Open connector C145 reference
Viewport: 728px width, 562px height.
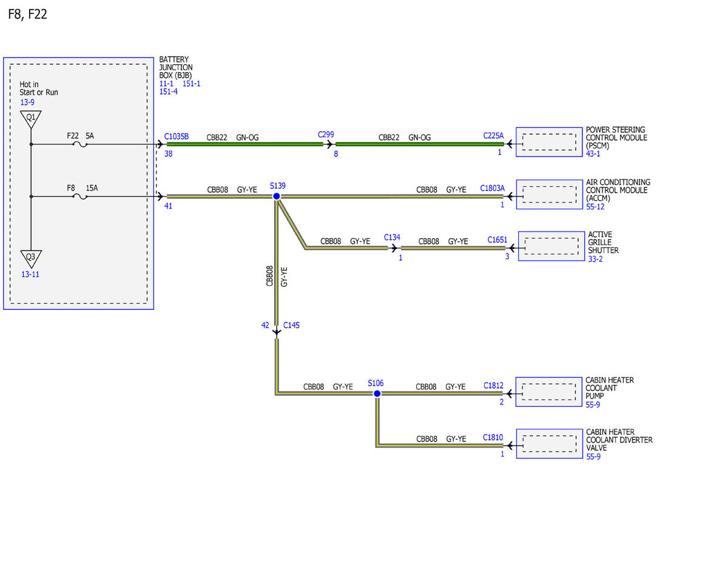click(x=291, y=326)
